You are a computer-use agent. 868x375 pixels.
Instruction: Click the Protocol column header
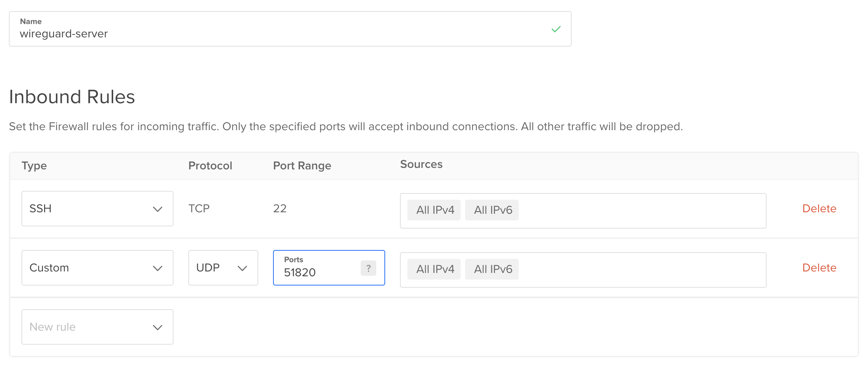210,166
